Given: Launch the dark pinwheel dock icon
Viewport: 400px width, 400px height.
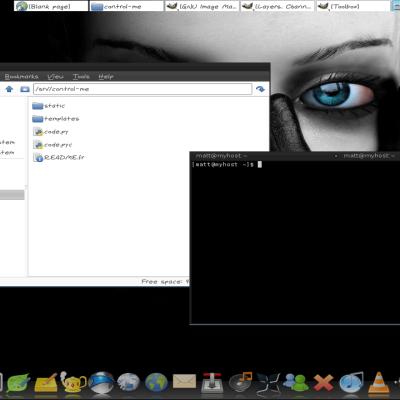Looking at the screenshot, I should tap(268, 383).
